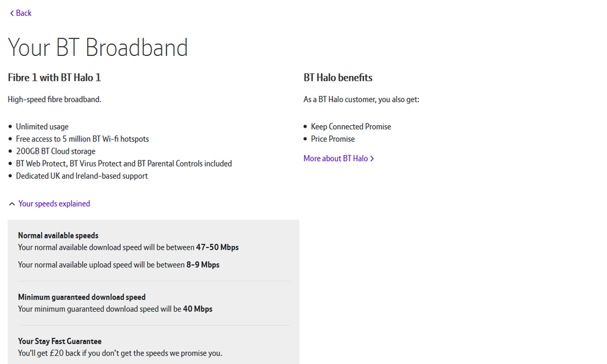Click the 'Keep Connected Promise' benefit
This screenshot has width=607, height=364.
[x=351, y=127]
